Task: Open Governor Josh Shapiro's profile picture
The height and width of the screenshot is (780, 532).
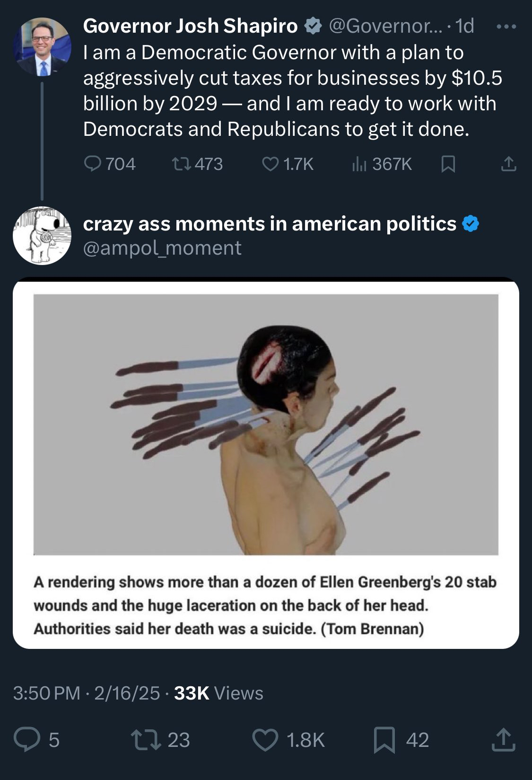Action: point(42,46)
